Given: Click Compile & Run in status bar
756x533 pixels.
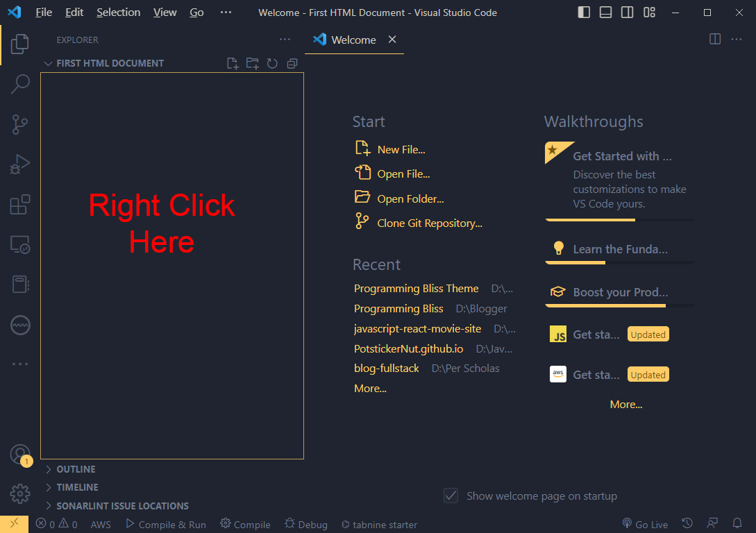Looking at the screenshot, I should 166,525.
